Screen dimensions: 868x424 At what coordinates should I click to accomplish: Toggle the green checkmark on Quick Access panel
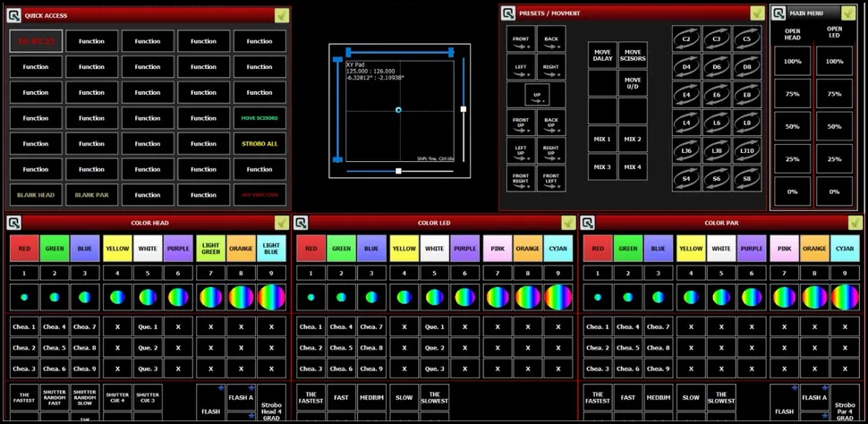282,15
